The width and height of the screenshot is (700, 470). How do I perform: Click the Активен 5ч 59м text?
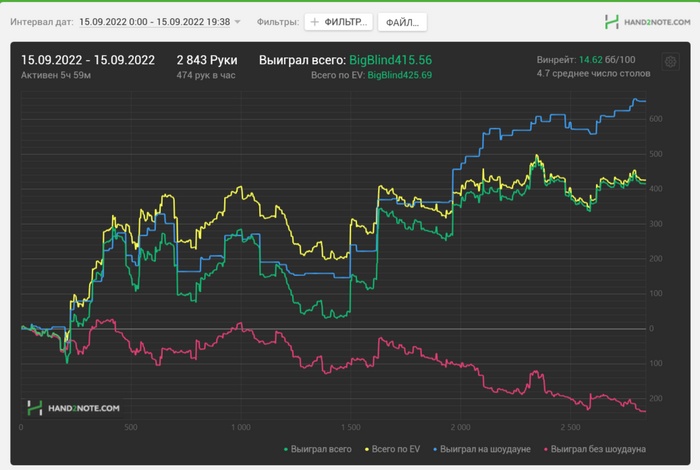click(x=56, y=75)
